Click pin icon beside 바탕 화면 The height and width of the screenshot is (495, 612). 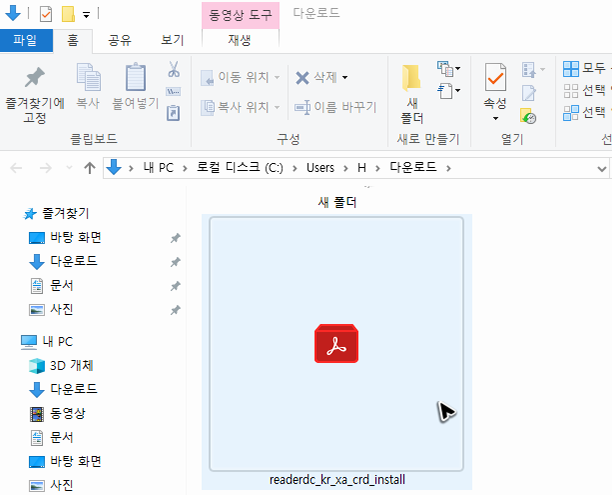175,238
